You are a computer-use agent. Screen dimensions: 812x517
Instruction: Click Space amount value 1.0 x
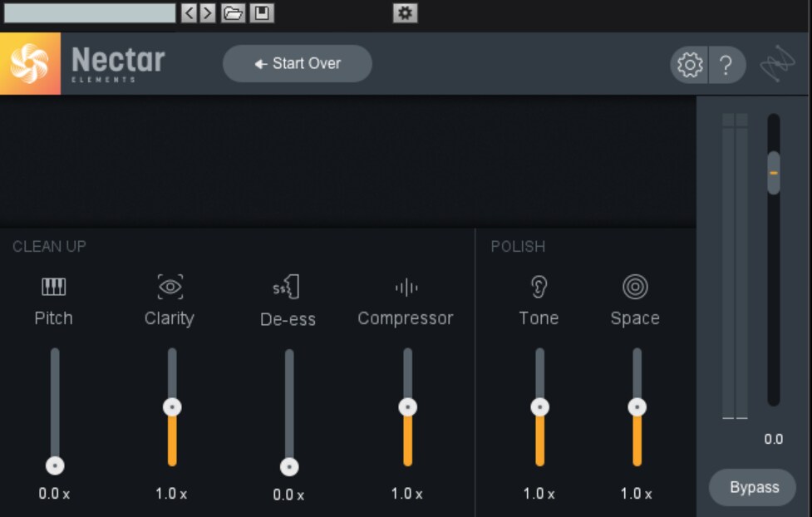tap(636, 494)
